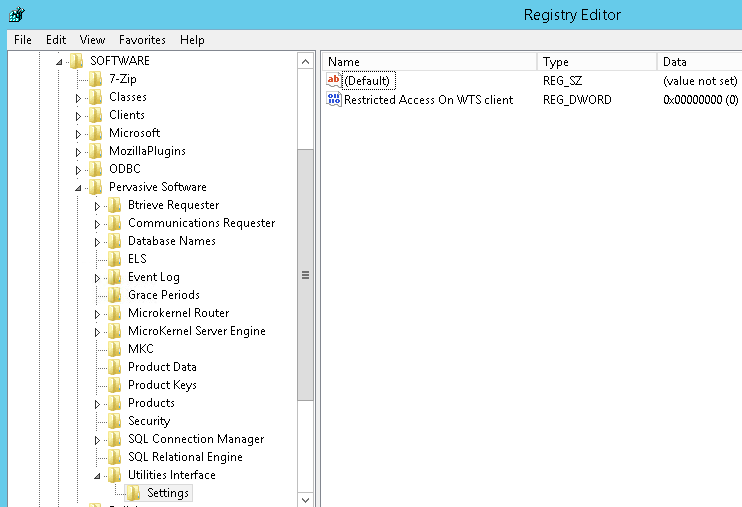Click the Security folder icon

114,420
